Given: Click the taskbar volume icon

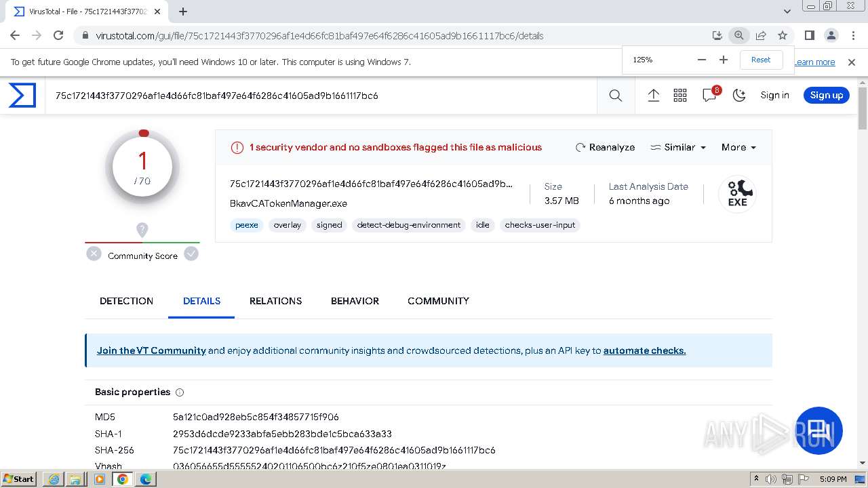Looking at the screenshot, I should [x=771, y=479].
